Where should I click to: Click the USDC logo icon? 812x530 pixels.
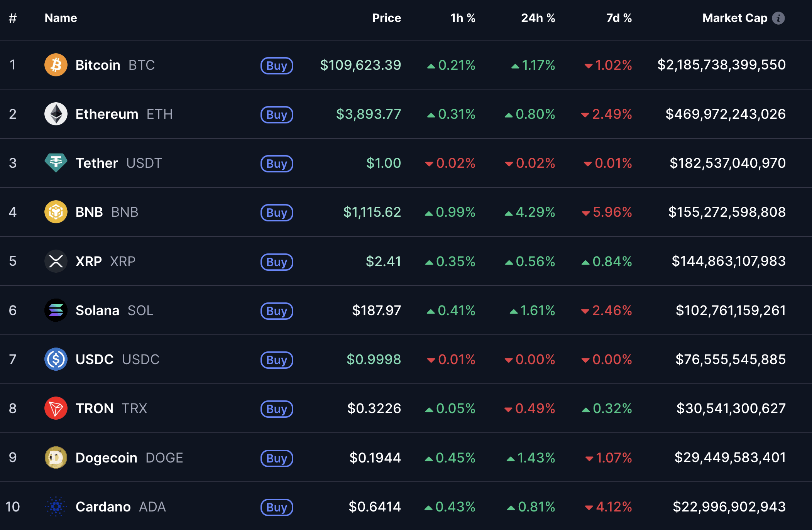pos(56,359)
